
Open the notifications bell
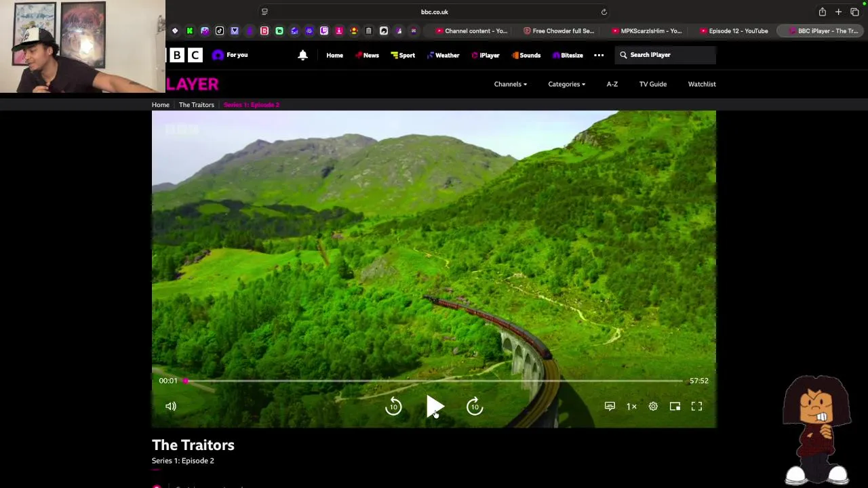coord(303,55)
